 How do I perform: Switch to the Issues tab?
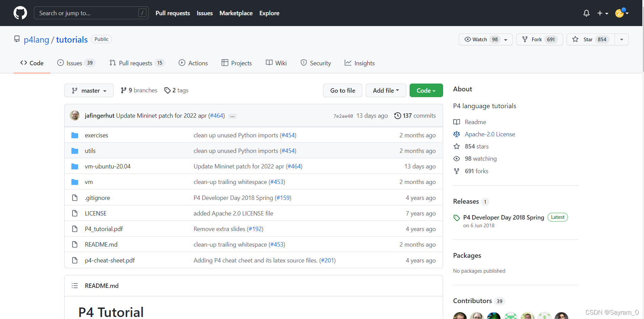[76, 63]
